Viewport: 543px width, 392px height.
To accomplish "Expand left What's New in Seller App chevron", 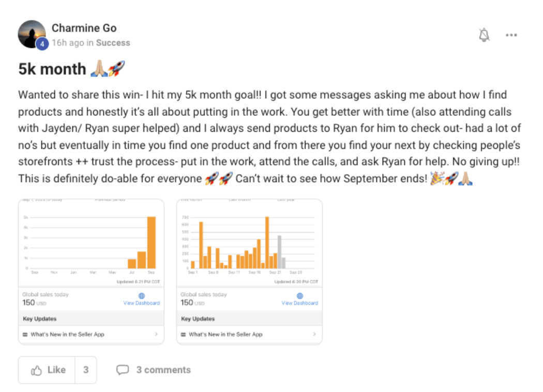I will [156, 334].
